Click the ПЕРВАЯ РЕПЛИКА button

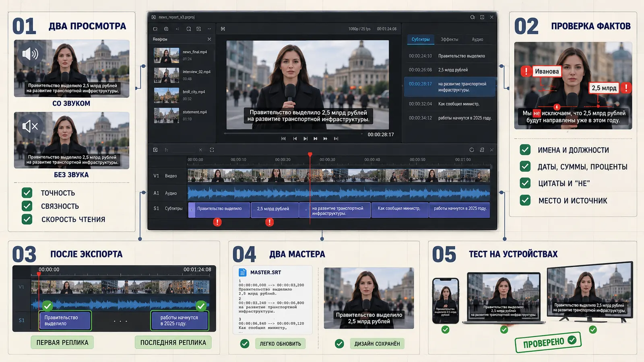[x=62, y=342]
